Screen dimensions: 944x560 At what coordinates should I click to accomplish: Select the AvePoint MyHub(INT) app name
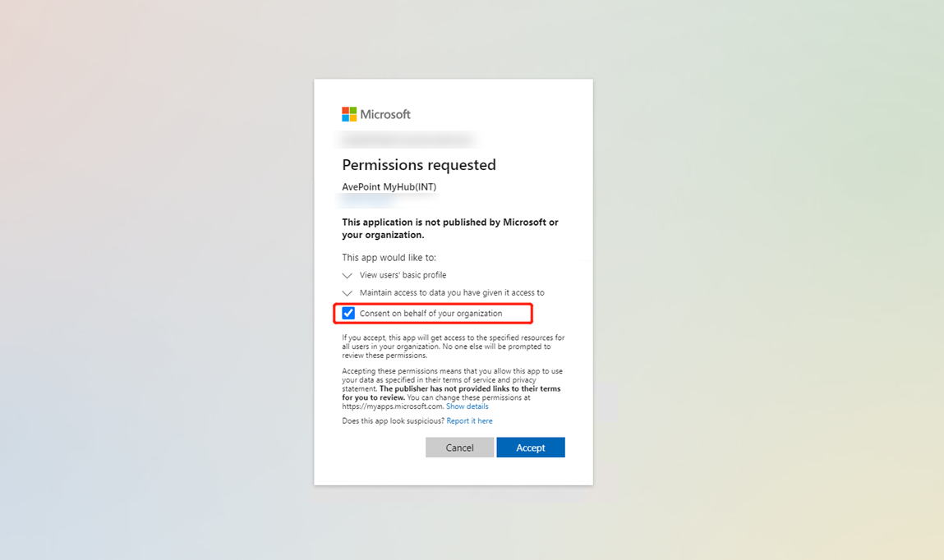pos(389,187)
